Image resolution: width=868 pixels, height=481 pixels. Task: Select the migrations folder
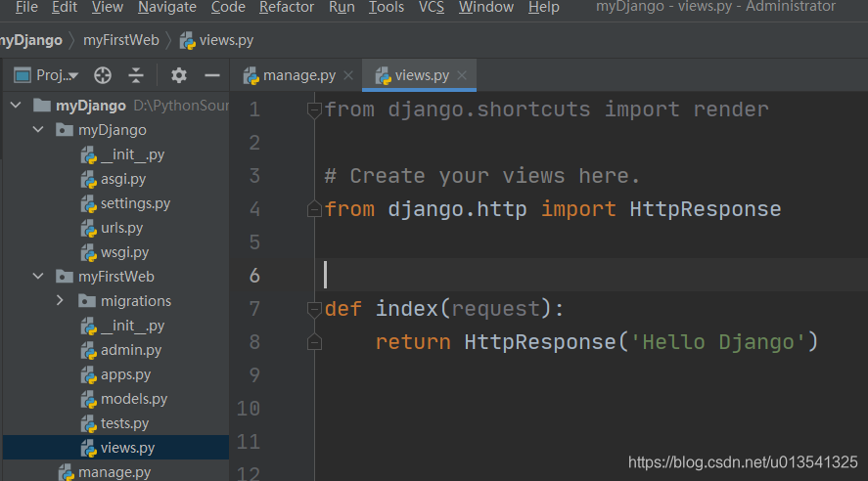tap(136, 301)
